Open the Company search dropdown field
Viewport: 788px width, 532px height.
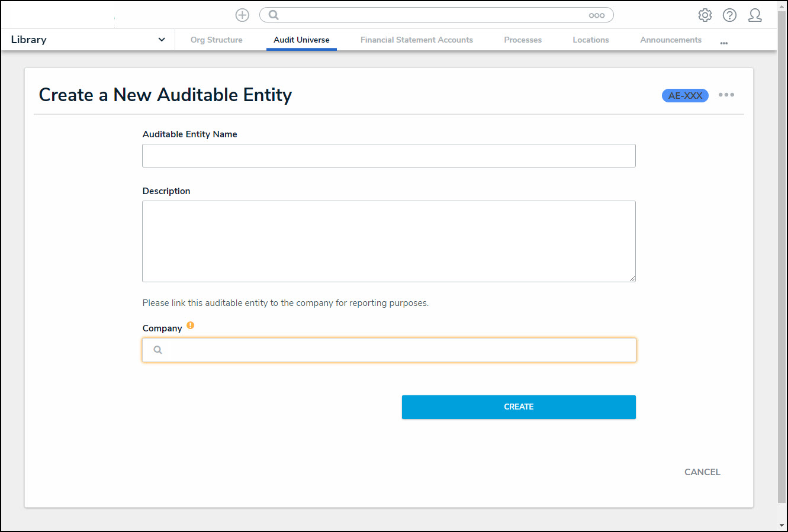tap(389, 350)
